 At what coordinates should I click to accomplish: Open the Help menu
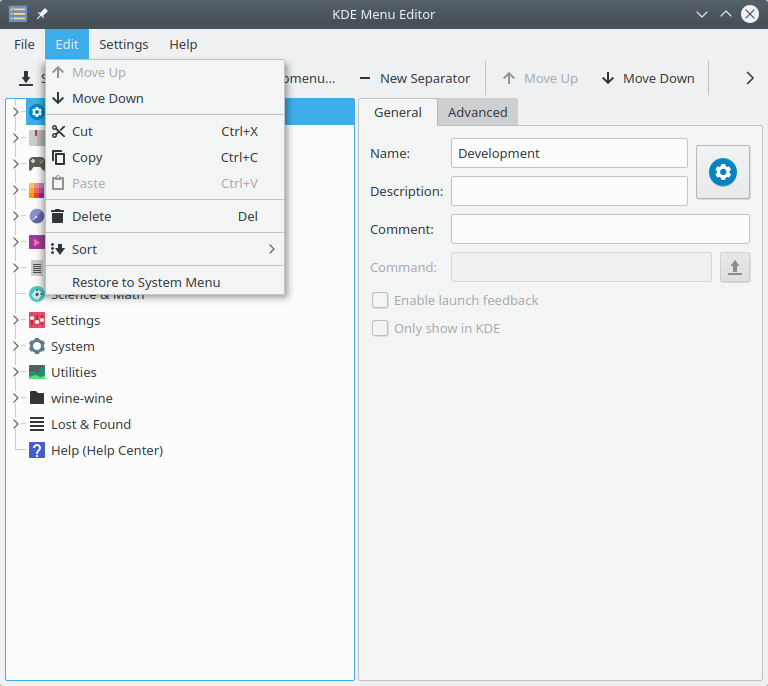point(183,45)
